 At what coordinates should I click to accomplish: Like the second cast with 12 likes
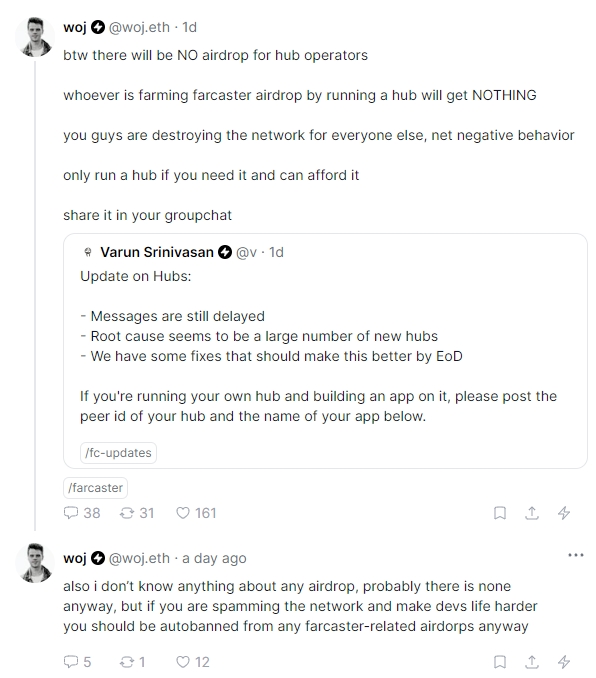[183, 662]
